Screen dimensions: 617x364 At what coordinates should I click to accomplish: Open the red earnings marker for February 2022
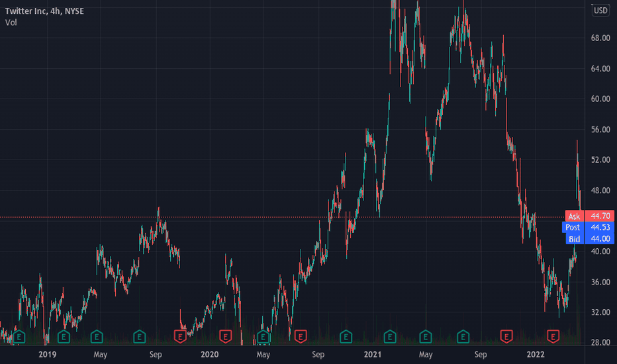pyautogui.click(x=553, y=337)
